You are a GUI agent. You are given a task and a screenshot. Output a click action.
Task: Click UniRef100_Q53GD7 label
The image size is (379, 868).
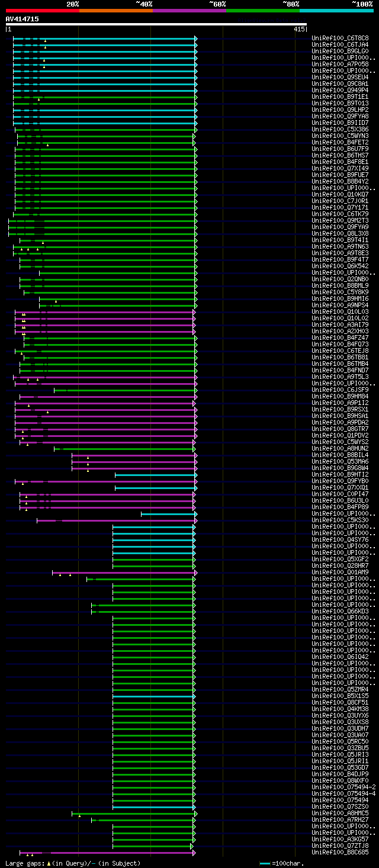point(341,767)
